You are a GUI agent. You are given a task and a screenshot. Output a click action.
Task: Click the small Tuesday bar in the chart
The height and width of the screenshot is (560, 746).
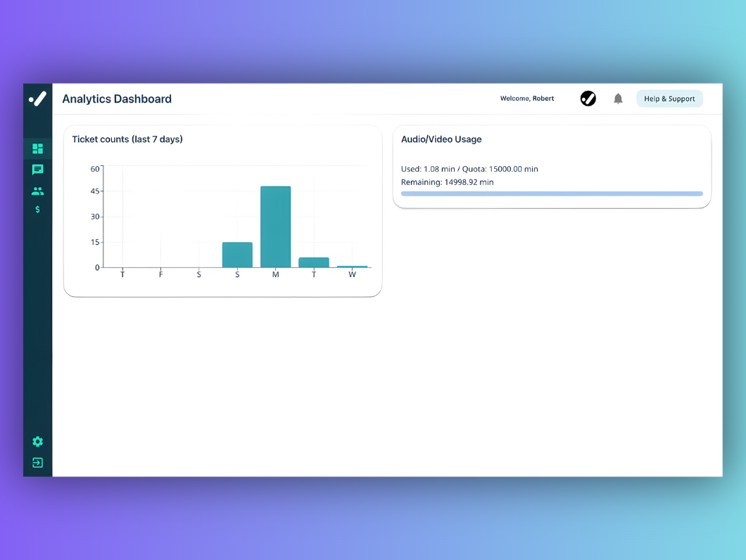pos(314,262)
